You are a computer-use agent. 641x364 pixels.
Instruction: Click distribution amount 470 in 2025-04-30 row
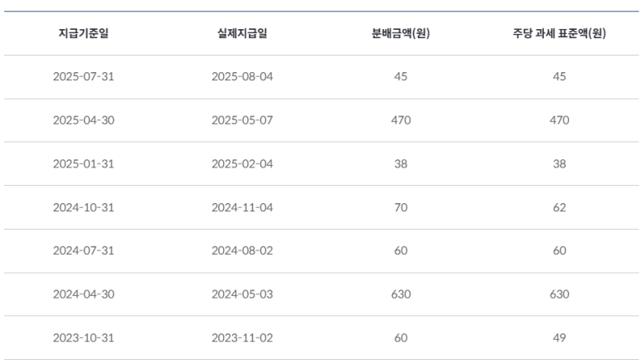(401, 120)
